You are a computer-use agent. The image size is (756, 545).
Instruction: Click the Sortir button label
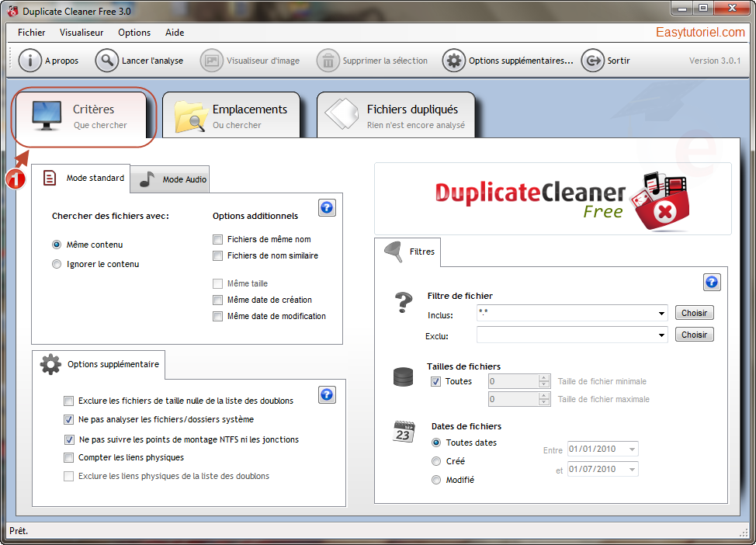(x=619, y=61)
